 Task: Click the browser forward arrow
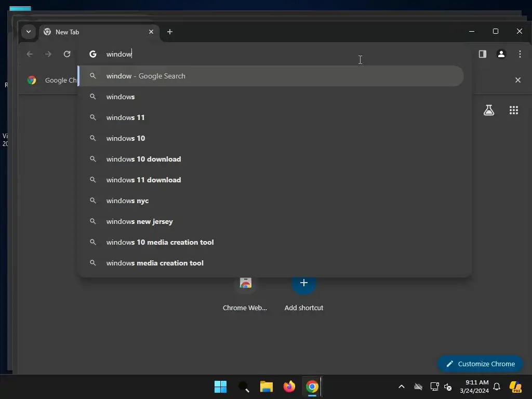click(x=48, y=54)
